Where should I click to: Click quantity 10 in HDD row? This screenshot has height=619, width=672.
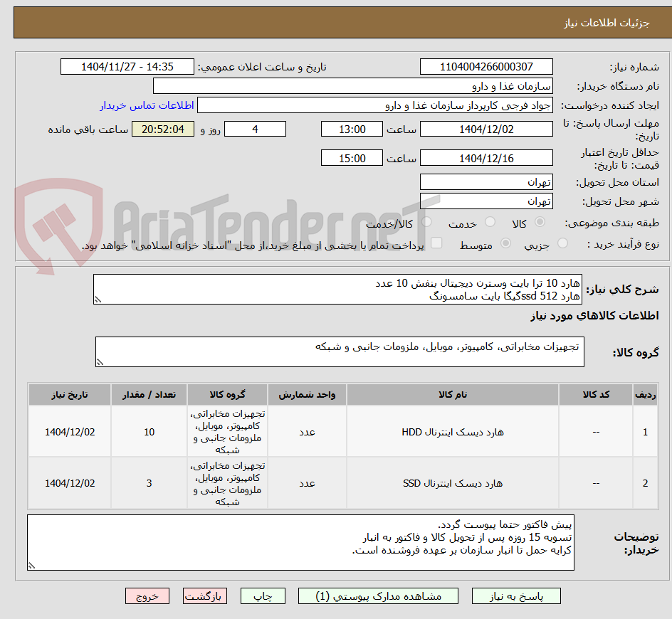point(149,432)
